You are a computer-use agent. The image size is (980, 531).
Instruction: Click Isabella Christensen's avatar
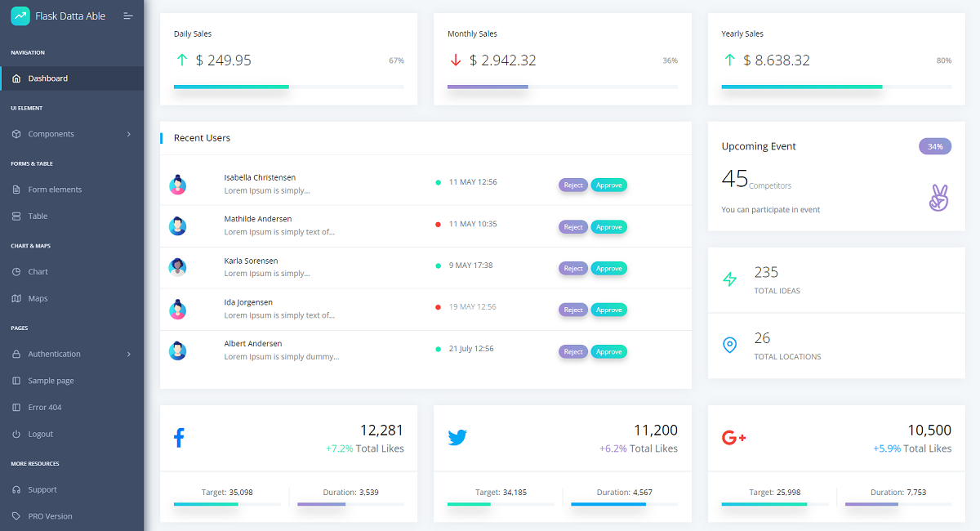[x=177, y=185]
